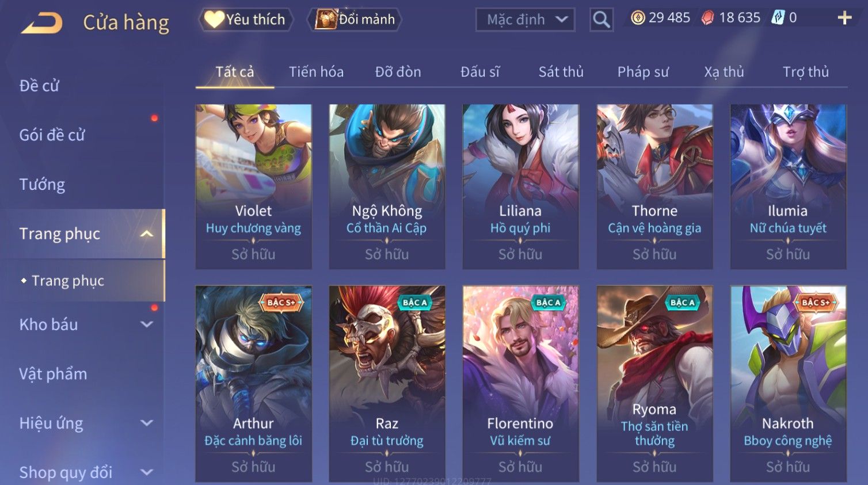Expand the Hiệu ứng sidebar section
The height and width of the screenshot is (485, 868).
tap(147, 423)
